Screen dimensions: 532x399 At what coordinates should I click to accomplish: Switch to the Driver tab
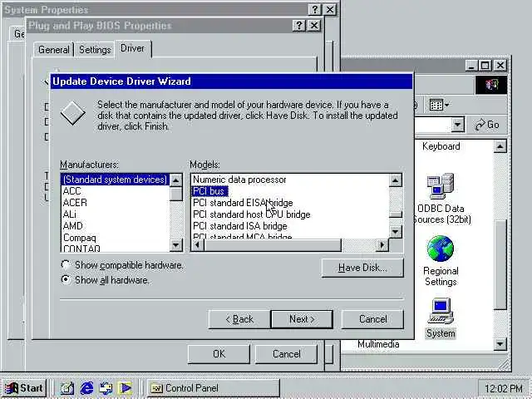click(x=133, y=48)
